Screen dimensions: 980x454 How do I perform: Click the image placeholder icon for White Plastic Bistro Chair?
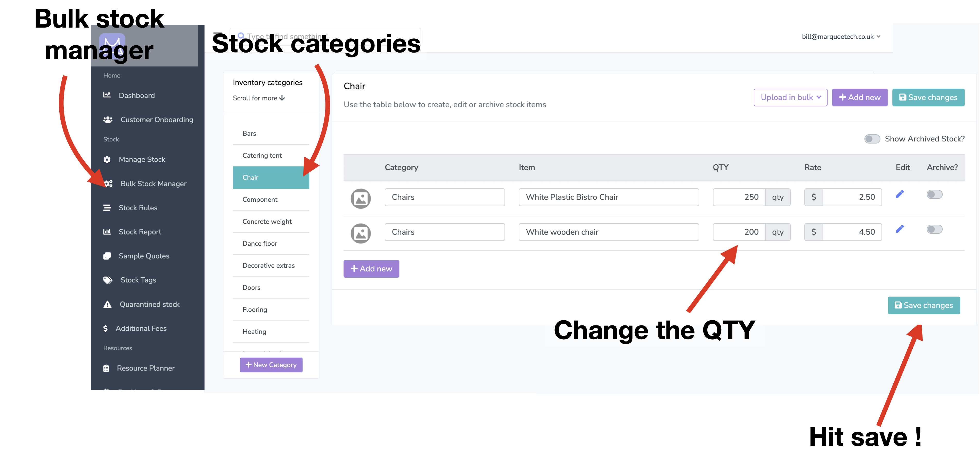pyautogui.click(x=360, y=198)
